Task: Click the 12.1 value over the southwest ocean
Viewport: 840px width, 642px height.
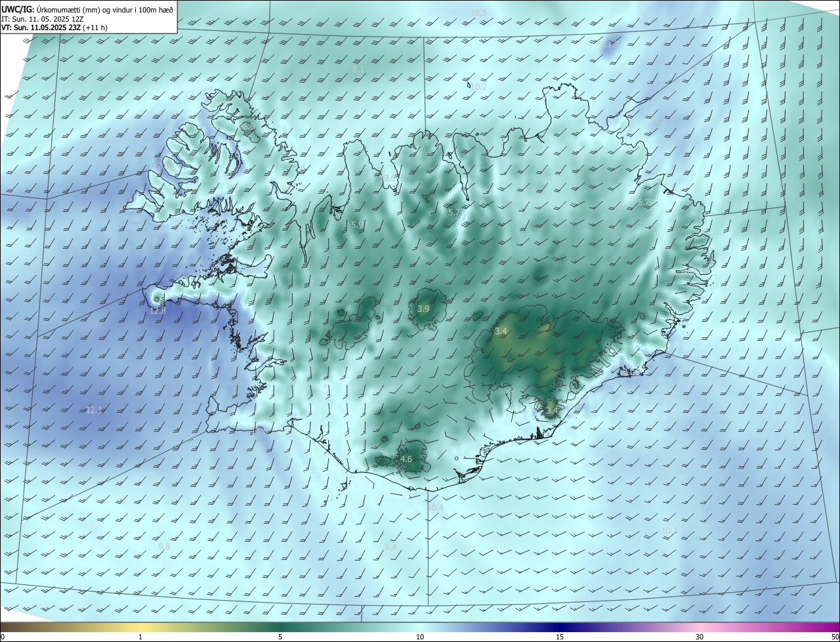Action: coord(94,410)
